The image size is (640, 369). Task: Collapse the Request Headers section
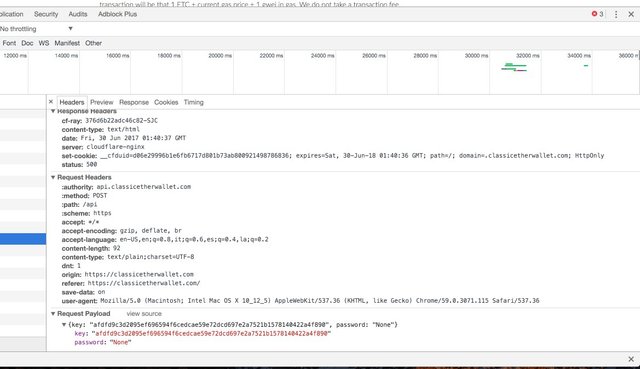pos(53,177)
